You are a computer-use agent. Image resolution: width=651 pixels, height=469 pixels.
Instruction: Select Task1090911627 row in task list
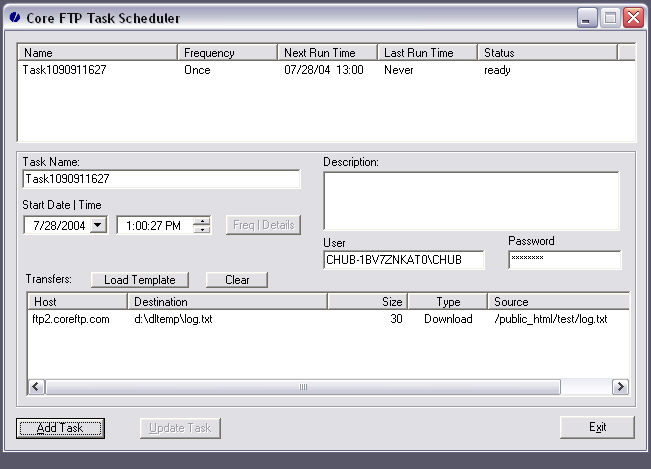pyautogui.click(x=66, y=71)
